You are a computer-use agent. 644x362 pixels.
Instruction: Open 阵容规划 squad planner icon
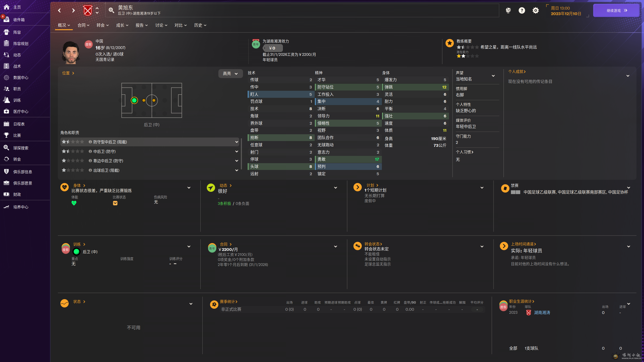click(x=7, y=43)
